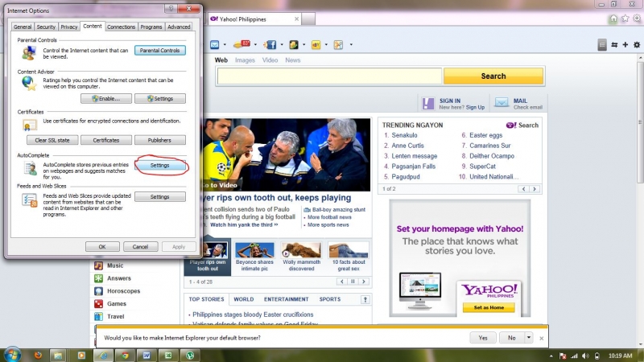The width and height of the screenshot is (644, 362).
Task: Pause the featured stories slideshow
Action: (353, 282)
